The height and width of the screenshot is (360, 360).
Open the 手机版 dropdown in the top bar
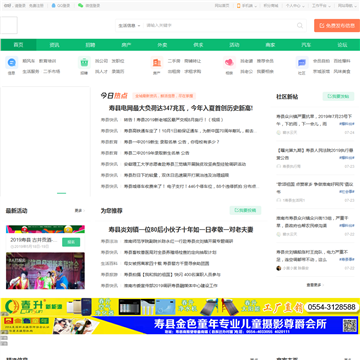tap(247, 6)
